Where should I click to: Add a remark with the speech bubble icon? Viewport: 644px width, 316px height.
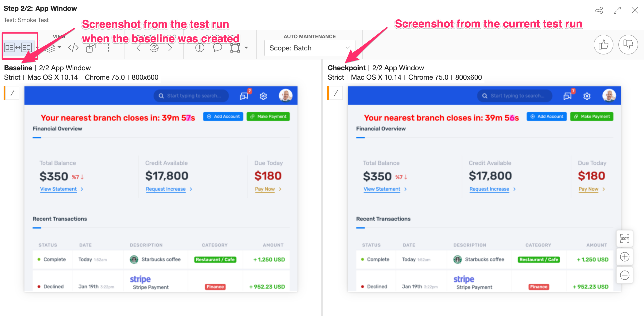coord(217,47)
